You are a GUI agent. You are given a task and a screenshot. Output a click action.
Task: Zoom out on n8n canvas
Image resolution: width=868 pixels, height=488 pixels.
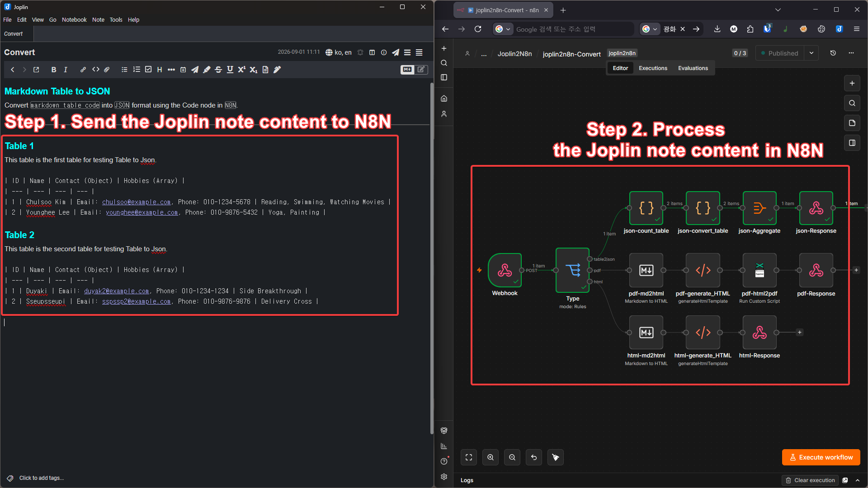512,457
